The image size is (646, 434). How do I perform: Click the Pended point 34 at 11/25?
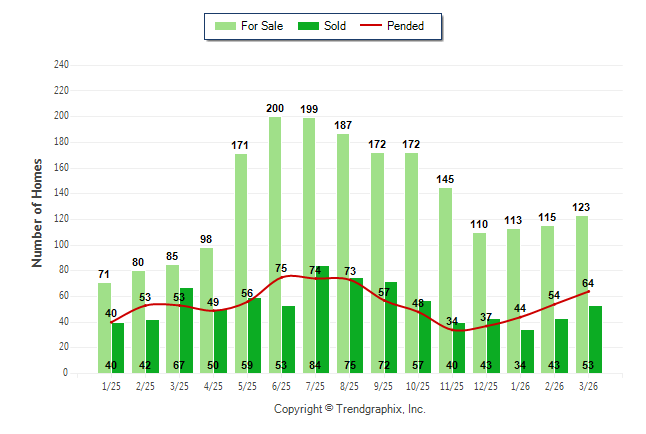pos(452,329)
